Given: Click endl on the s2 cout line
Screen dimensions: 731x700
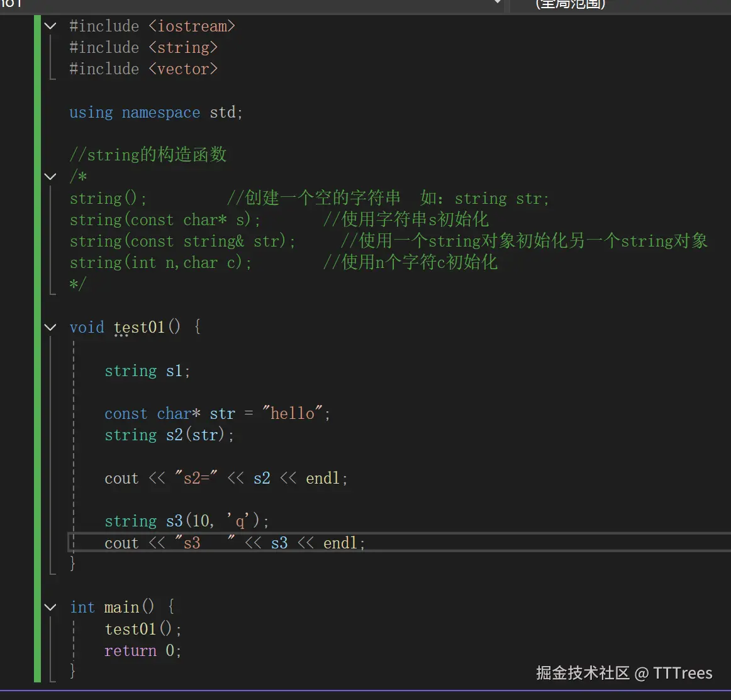Looking at the screenshot, I should pyautogui.click(x=323, y=478).
